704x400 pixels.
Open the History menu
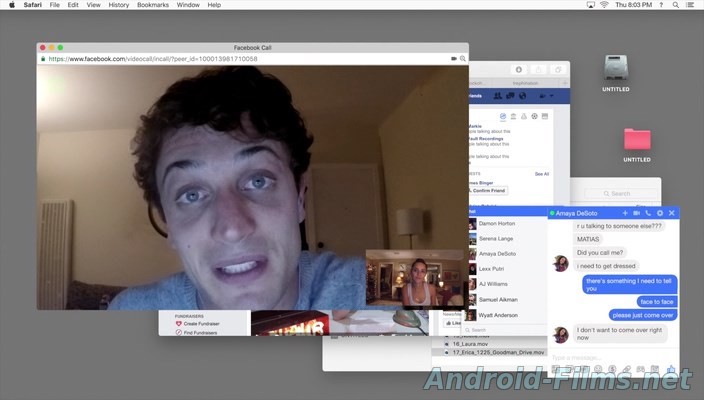pos(119,5)
